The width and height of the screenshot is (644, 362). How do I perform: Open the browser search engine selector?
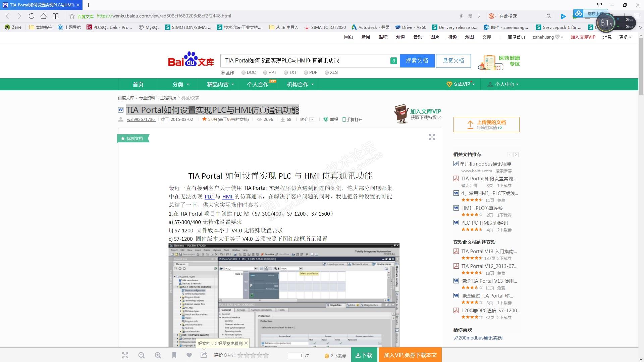pos(493,16)
